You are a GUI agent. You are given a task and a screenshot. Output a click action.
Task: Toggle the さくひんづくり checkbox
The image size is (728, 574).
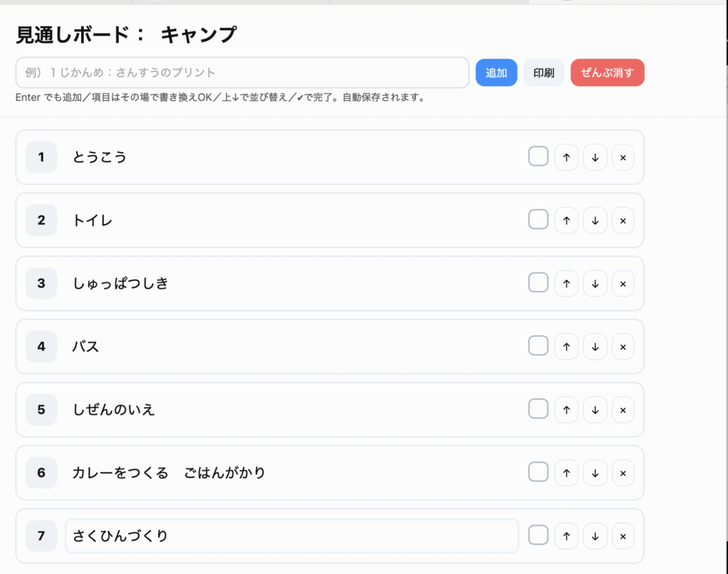[x=538, y=536]
